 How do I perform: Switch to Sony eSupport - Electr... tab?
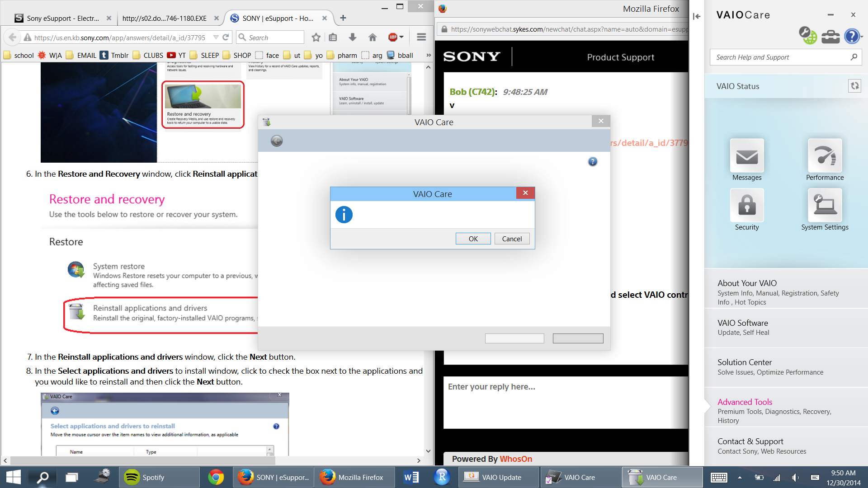63,18
